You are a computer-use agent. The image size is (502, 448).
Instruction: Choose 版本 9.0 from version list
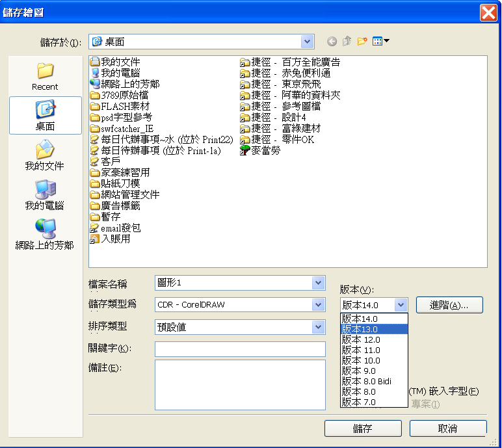[374, 371]
